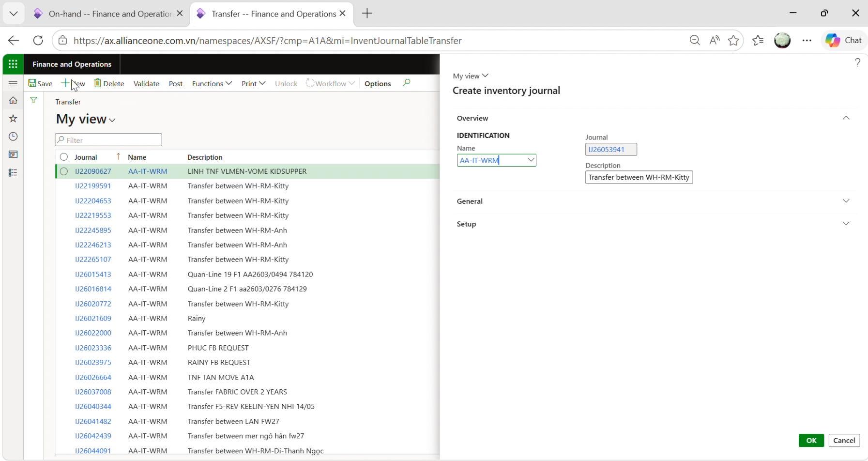Open the Name combo box dropdown arrow

(531, 160)
